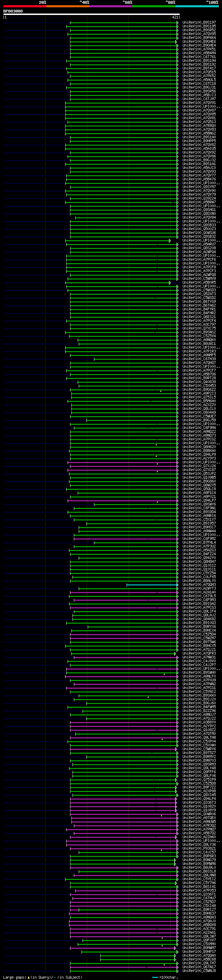
Task: Click the UniRef100_Q9LTH7 hit label
Action: tap(199, 963)
